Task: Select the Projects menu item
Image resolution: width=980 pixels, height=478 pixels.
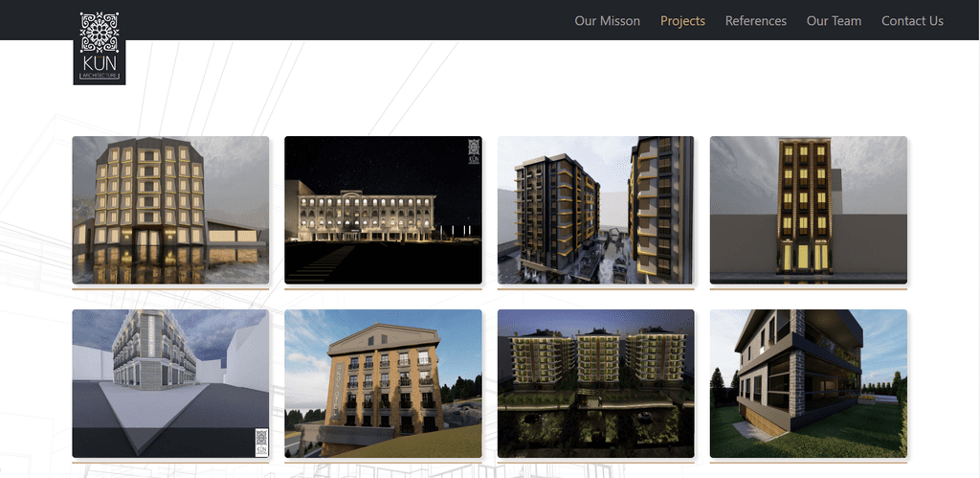Action: tap(682, 21)
